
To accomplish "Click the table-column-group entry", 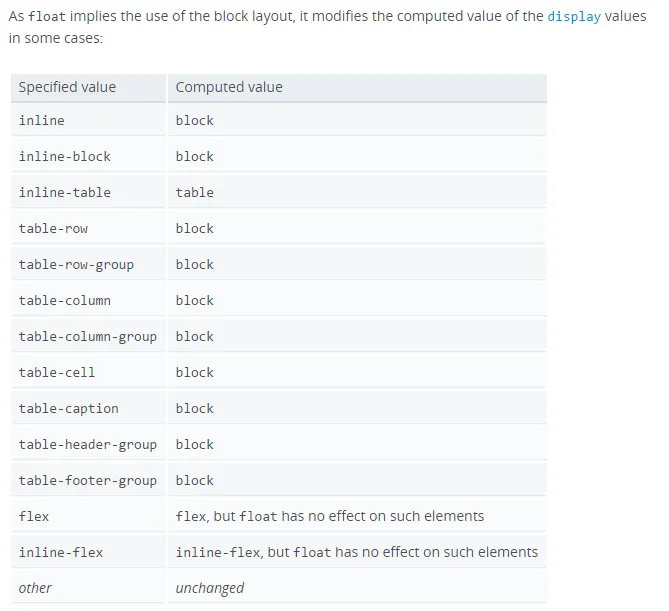I will click(88, 336).
